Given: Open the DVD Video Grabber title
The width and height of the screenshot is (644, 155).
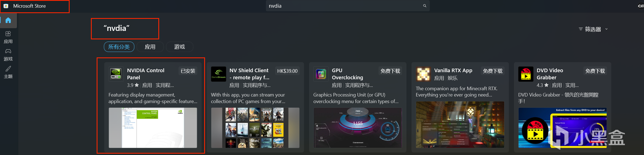Looking at the screenshot, I should point(550,74).
